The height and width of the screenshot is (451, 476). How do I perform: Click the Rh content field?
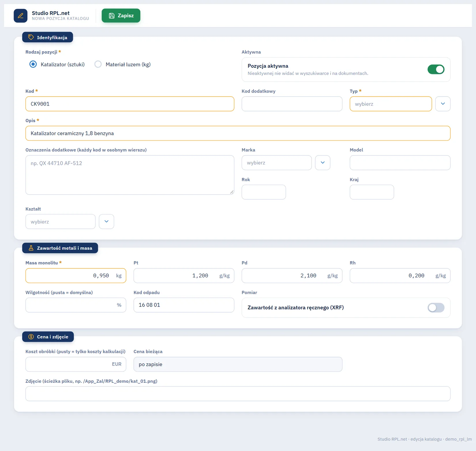[x=400, y=276]
